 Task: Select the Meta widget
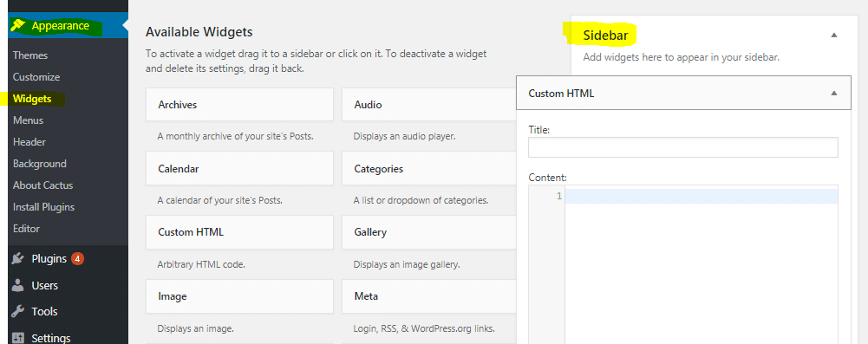(429, 295)
